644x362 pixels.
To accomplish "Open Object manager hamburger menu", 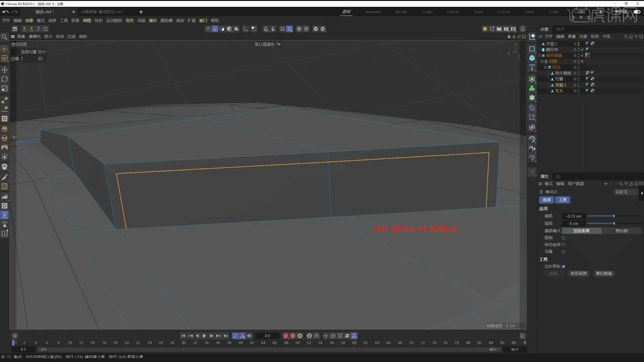I will click(540, 37).
